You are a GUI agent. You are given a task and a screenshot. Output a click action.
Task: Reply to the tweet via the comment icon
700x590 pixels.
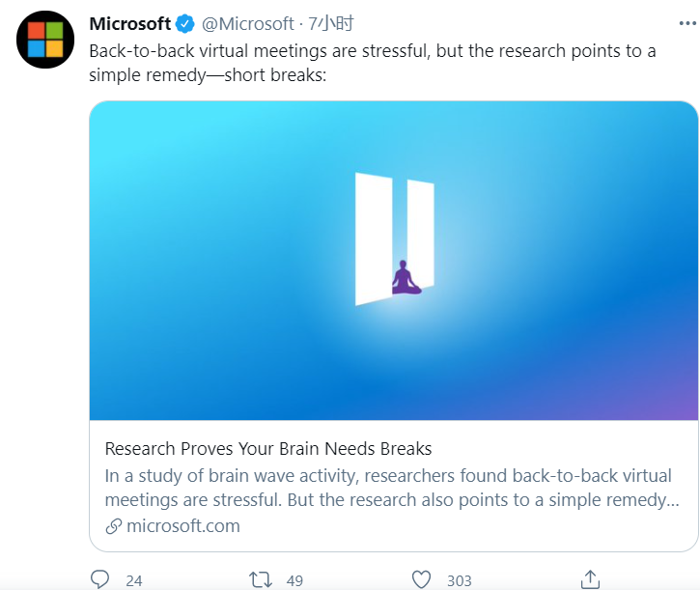[100, 579]
